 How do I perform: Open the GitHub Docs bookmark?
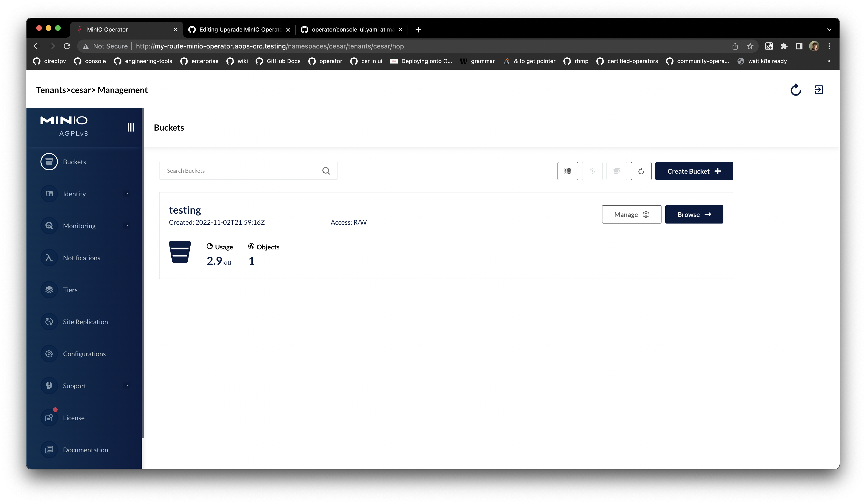(278, 61)
